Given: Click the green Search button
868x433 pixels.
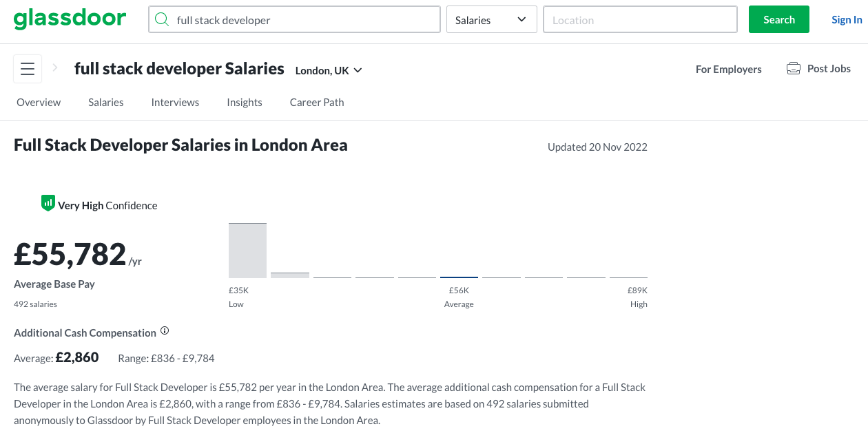Looking at the screenshot, I should pyautogui.click(x=779, y=19).
